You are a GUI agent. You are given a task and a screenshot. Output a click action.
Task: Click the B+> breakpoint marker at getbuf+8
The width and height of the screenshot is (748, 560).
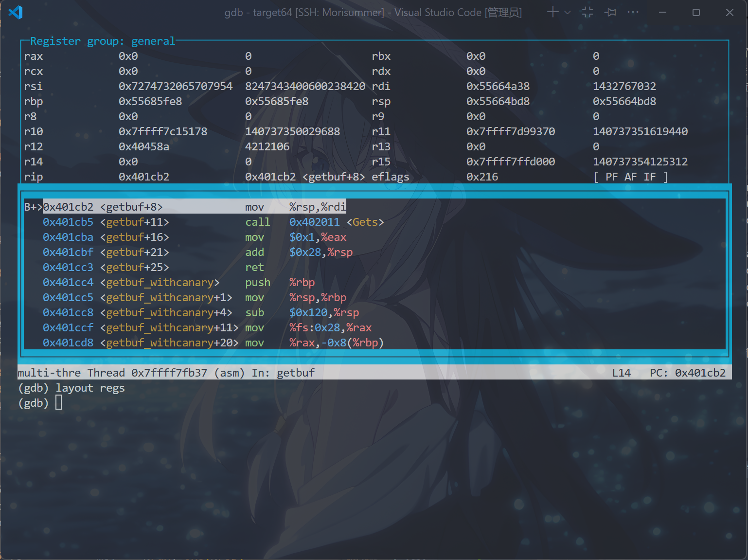coord(33,207)
